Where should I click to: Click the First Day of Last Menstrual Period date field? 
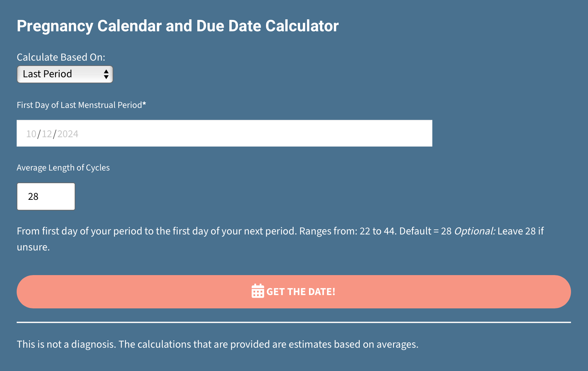[224, 133]
